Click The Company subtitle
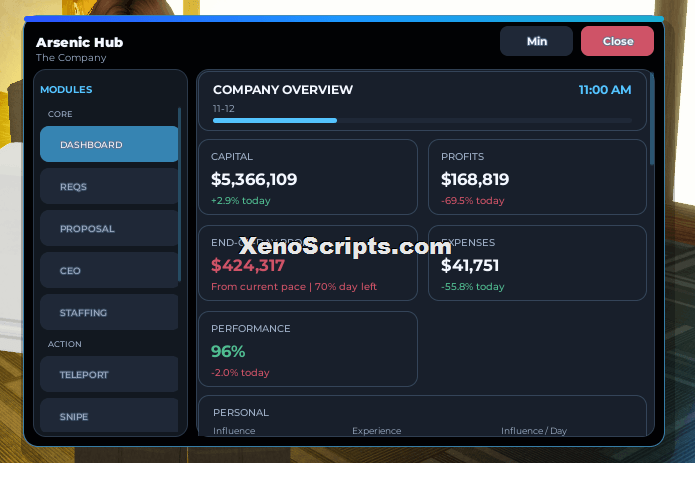 [x=71, y=58]
